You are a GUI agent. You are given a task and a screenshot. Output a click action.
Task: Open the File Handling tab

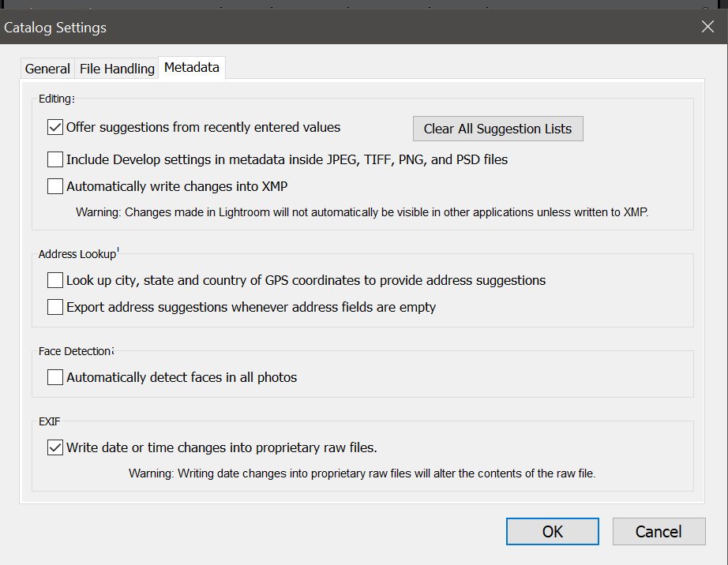(x=117, y=69)
